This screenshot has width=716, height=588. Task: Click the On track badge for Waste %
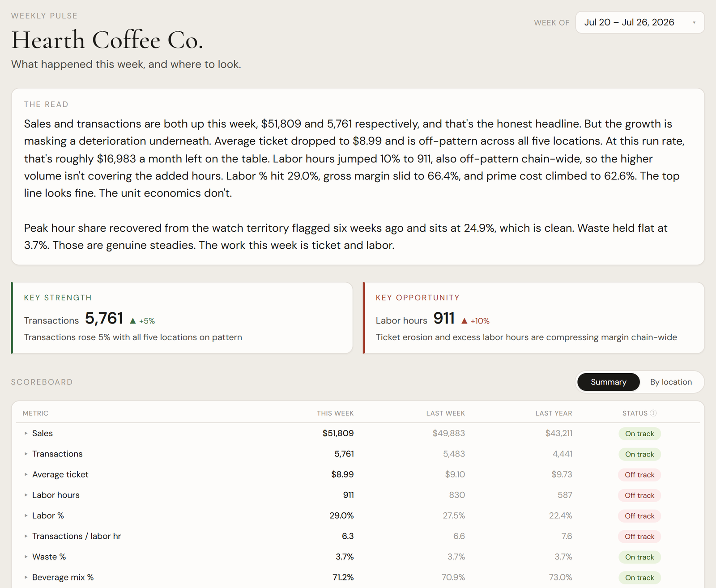pos(639,557)
